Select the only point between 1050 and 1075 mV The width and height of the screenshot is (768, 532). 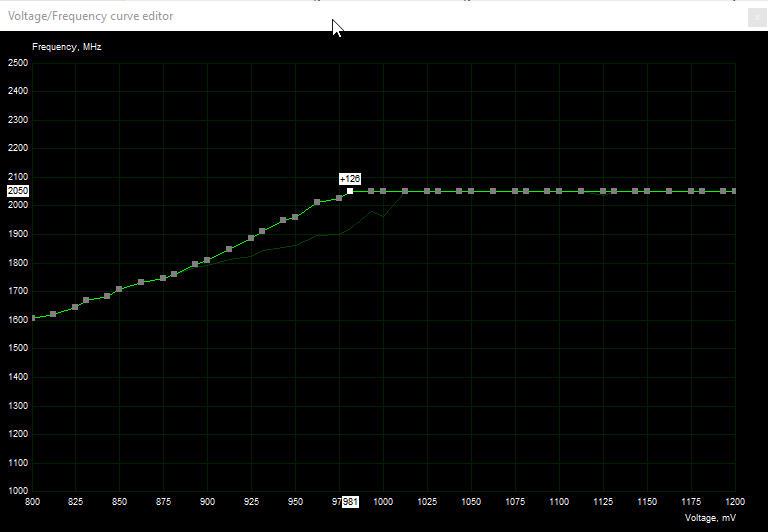493,191
